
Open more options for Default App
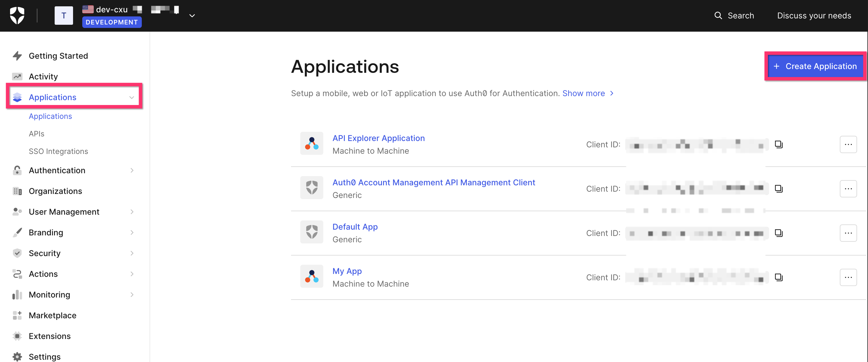(x=848, y=233)
